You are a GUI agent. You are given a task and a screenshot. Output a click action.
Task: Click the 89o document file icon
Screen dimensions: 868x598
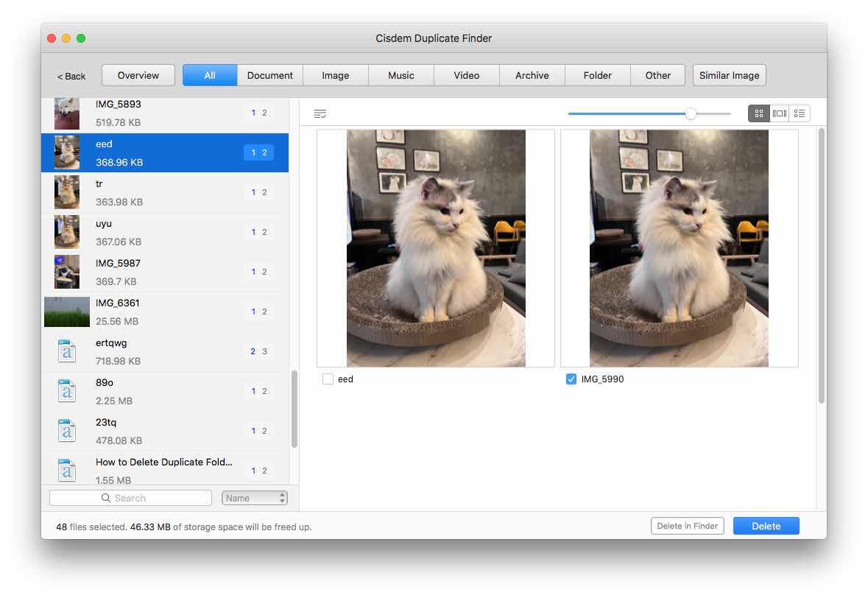point(67,391)
